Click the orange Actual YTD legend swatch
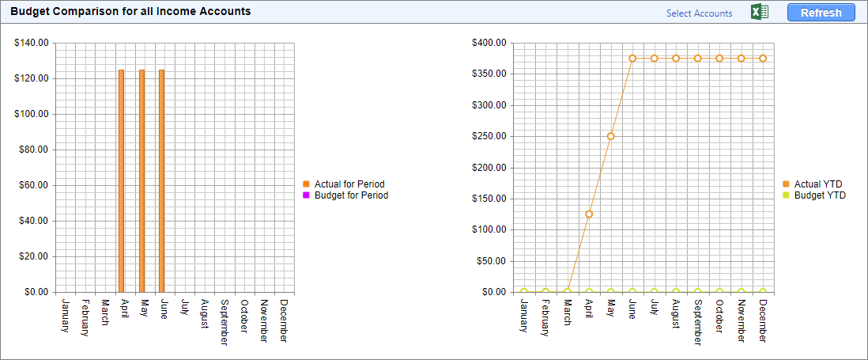Viewport: 868px width, 360px height. pyautogui.click(x=786, y=184)
